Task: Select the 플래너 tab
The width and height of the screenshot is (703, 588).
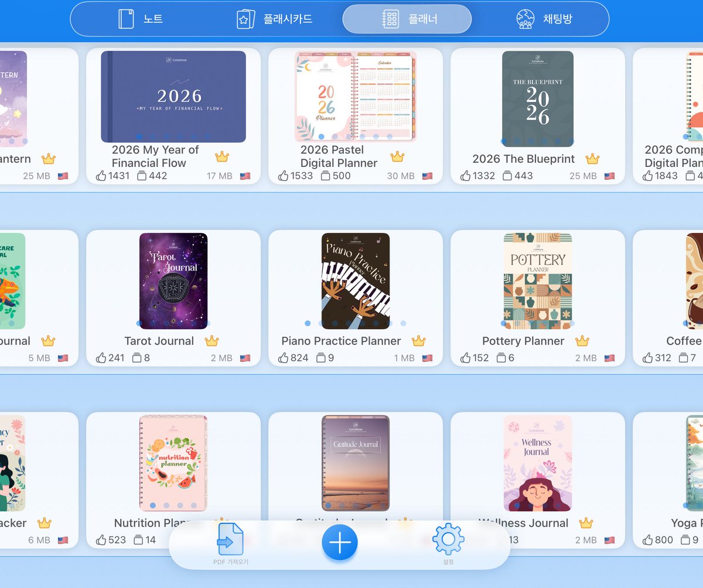Action: click(407, 19)
